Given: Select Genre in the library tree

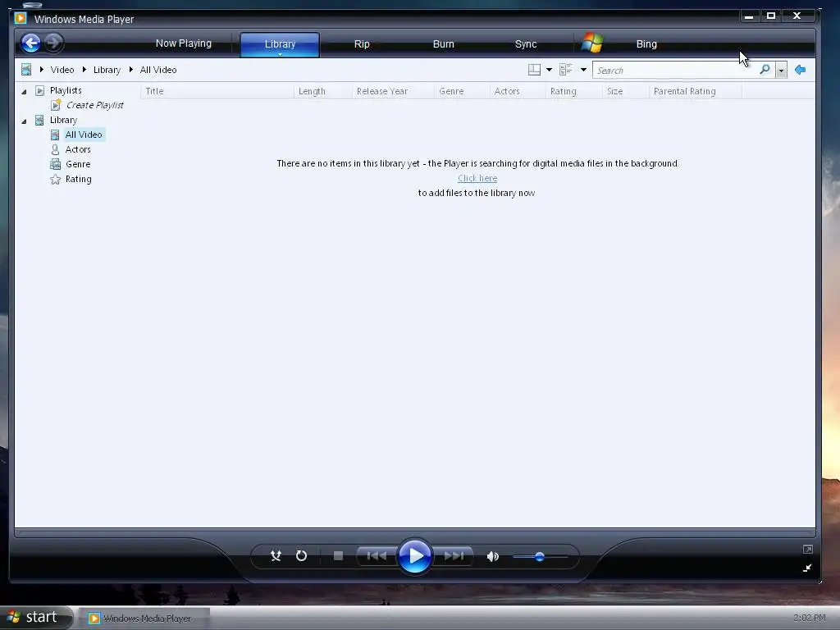Looking at the screenshot, I should click(x=78, y=164).
